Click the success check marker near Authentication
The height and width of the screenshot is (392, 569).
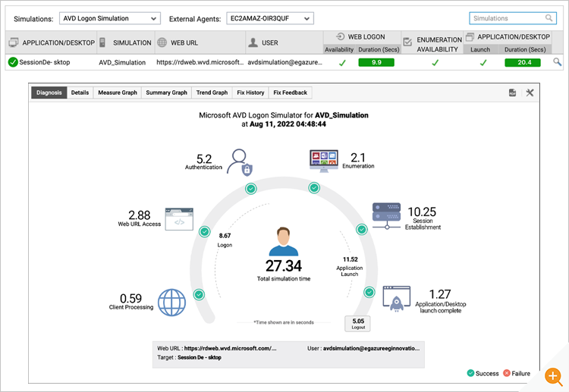point(251,189)
